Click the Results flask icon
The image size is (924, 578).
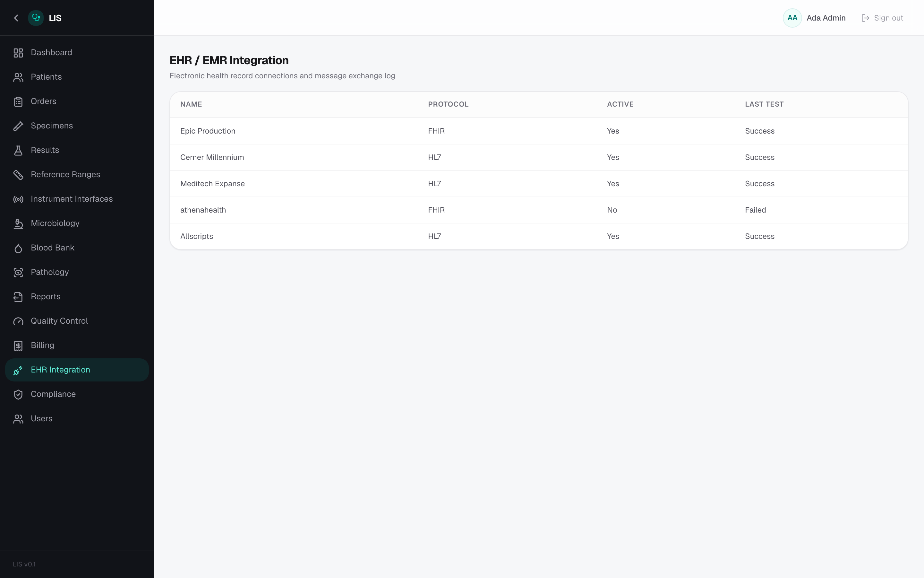[x=18, y=151]
